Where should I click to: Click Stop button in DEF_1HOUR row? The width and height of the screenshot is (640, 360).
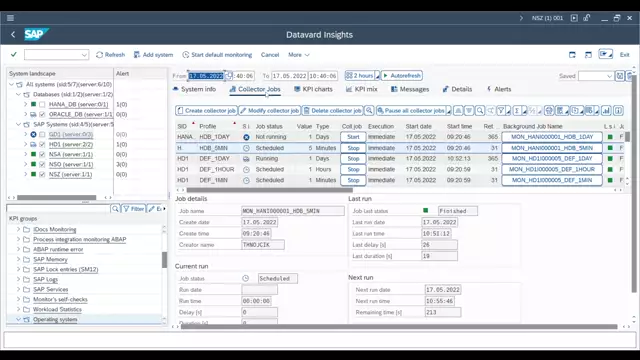click(353, 169)
